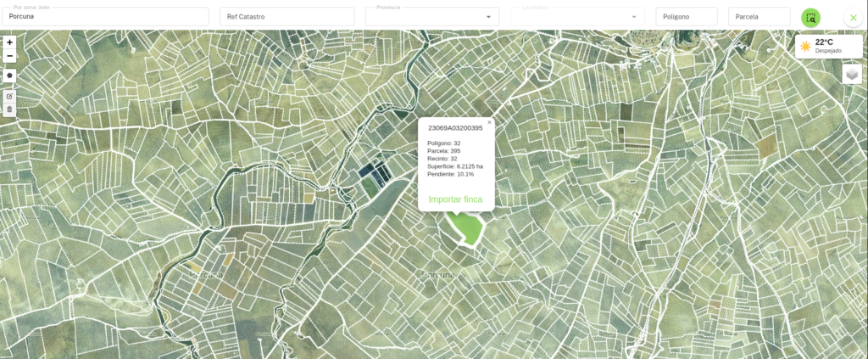Focus the Polígono input field

[x=687, y=17]
